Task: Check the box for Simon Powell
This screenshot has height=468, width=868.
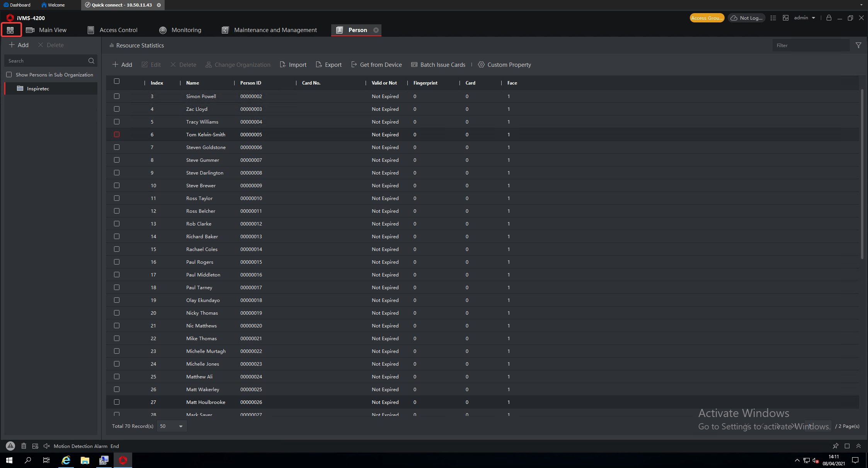Action: [117, 96]
